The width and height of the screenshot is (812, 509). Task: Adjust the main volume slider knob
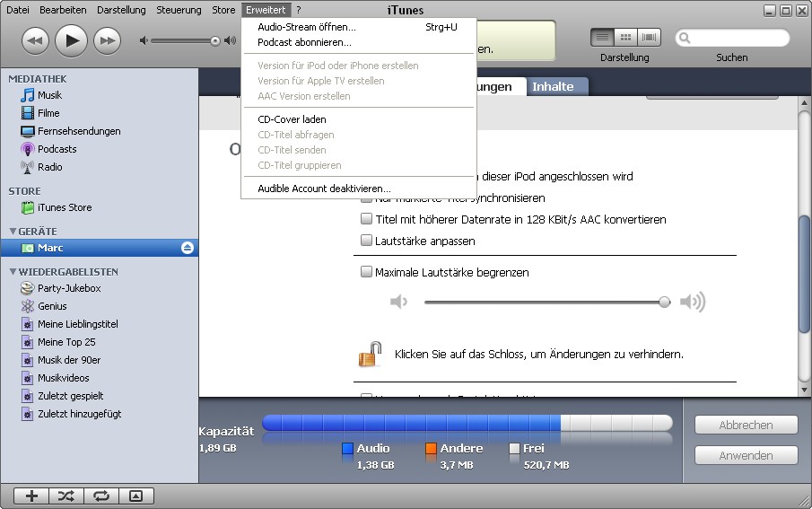pyautogui.click(x=215, y=41)
